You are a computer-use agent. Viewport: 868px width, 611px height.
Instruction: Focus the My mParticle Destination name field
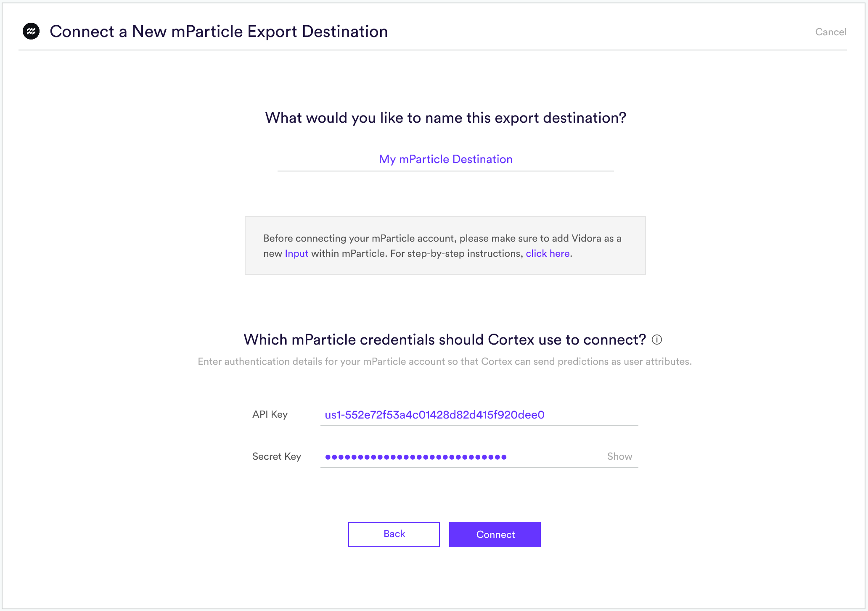click(445, 159)
